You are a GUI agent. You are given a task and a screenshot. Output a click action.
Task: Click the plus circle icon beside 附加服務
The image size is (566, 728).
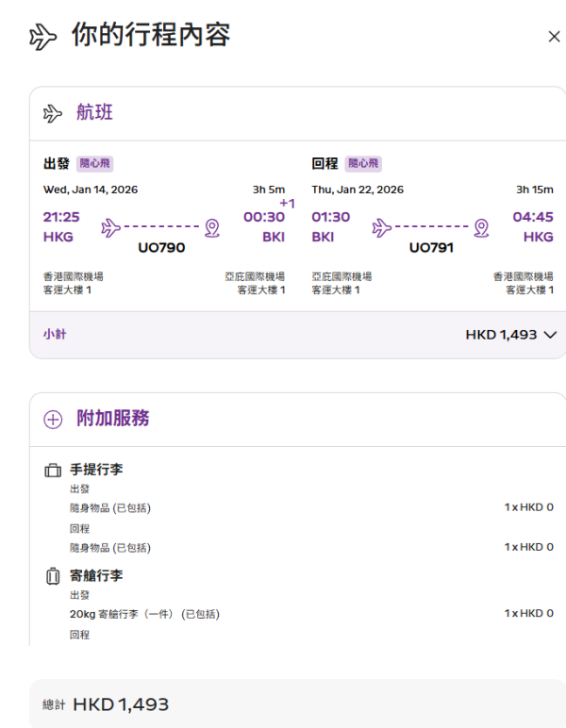click(53, 419)
